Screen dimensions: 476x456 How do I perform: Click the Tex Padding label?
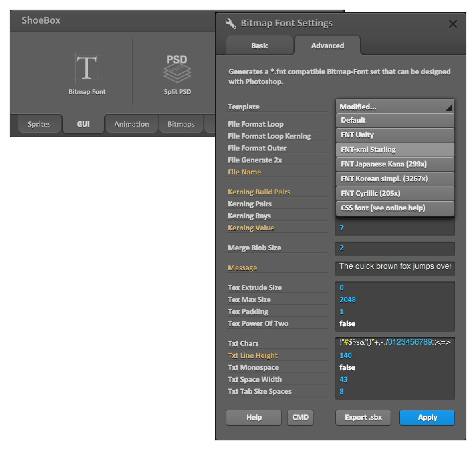(x=248, y=312)
